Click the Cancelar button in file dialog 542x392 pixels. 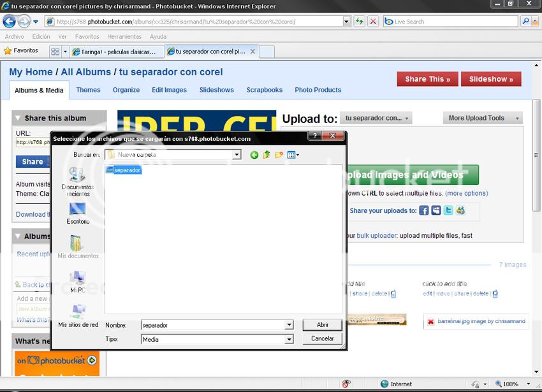tap(323, 338)
